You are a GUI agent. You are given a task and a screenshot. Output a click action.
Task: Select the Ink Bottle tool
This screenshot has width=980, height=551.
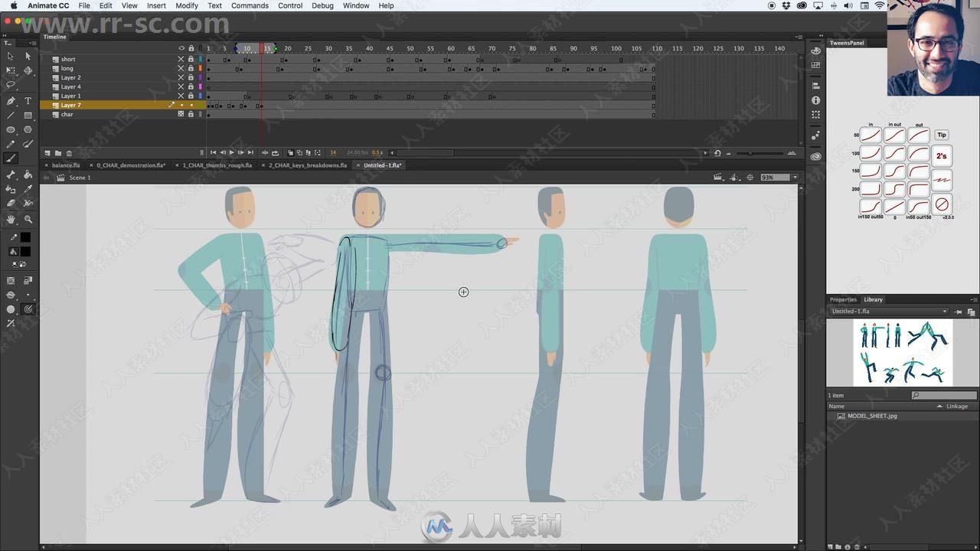click(x=10, y=189)
